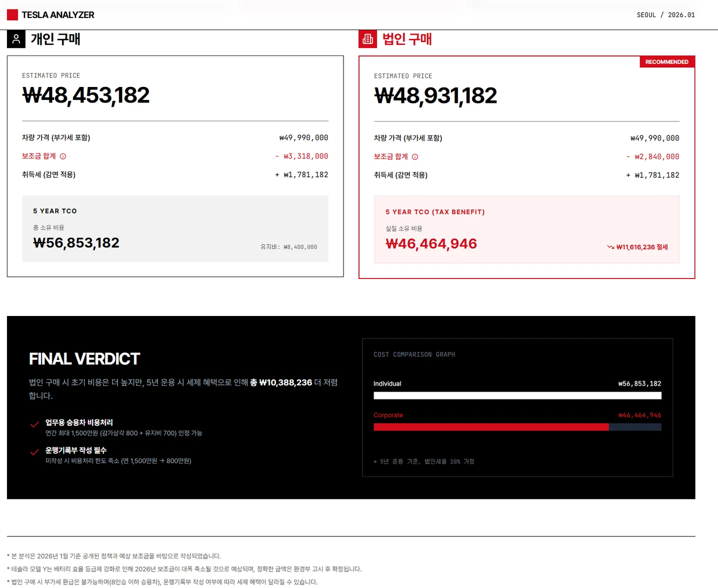The width and height of the screenshot is (718, 588).
Task: Click graph value ₩46,464,946 in red
Action: [x=639, y=415]
